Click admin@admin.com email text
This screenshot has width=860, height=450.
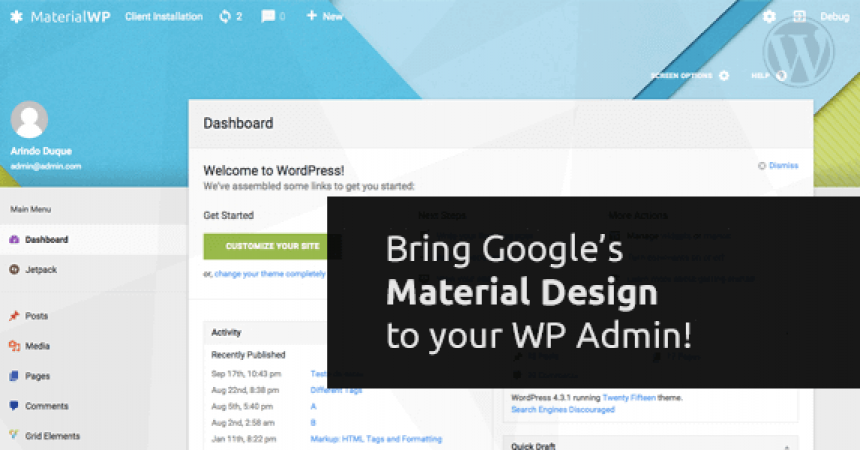46,166
